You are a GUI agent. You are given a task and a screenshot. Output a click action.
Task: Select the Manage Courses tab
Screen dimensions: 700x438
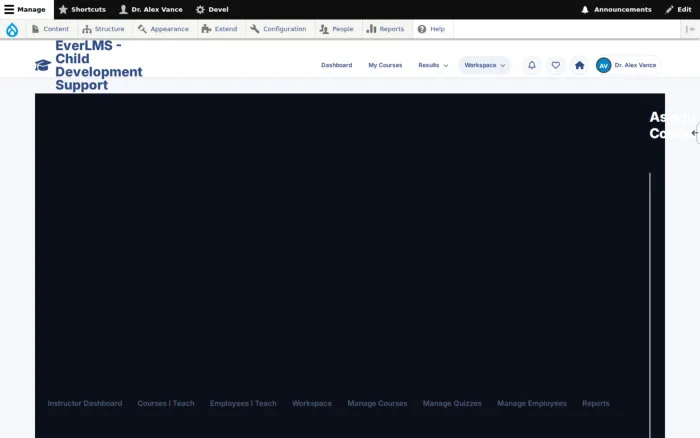click(377, 403)
